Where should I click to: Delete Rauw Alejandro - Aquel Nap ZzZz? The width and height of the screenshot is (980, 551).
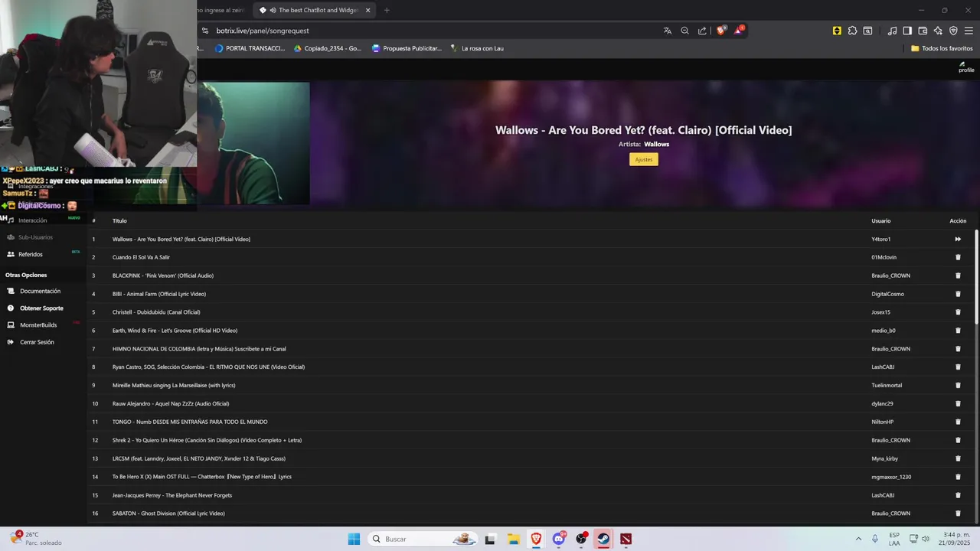pyautogui.click(x=958, y=403)
